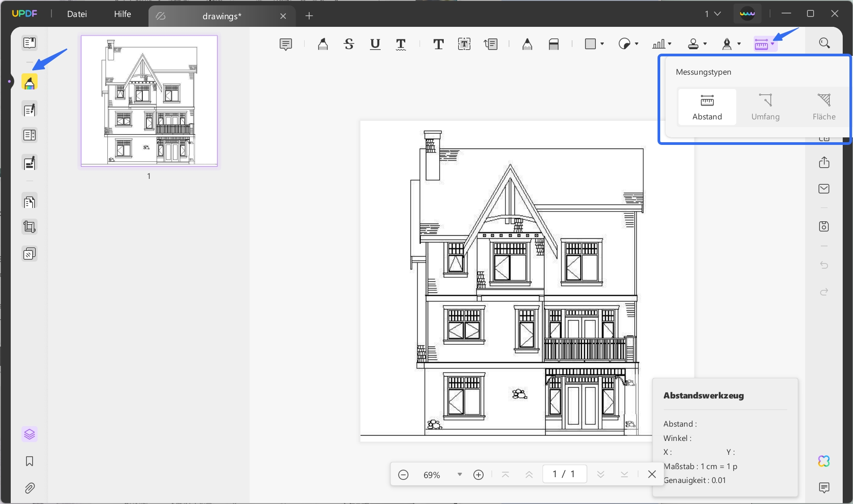Select the Abstand measurement type
This screenshot has width=853, height=504.
tap(707, 107)
